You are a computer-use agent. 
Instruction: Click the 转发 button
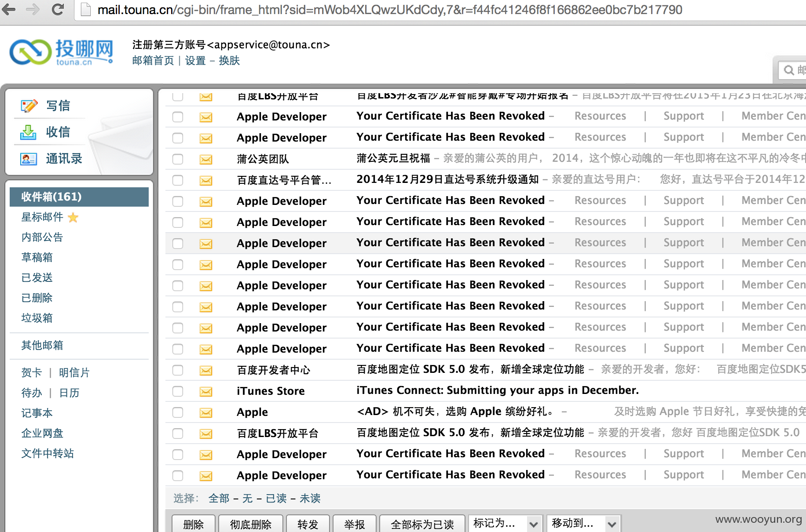coord(308,524)
